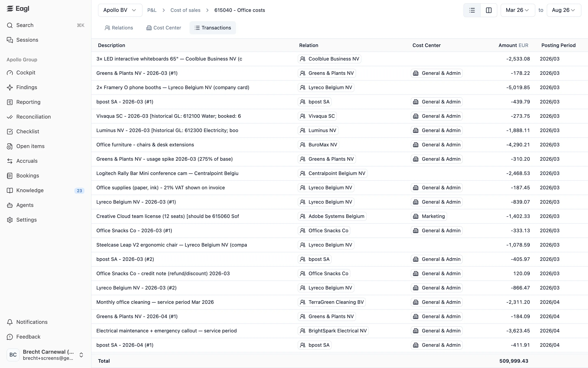
Task: Switch to split column view layout
Action: point(489,10)
